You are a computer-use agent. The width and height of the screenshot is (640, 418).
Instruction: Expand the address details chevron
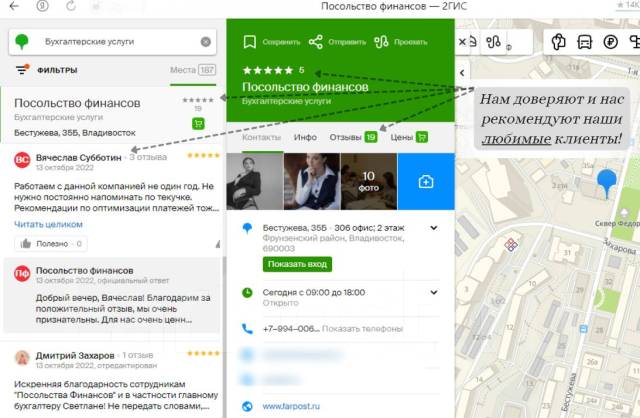click(x=434, y=228)
